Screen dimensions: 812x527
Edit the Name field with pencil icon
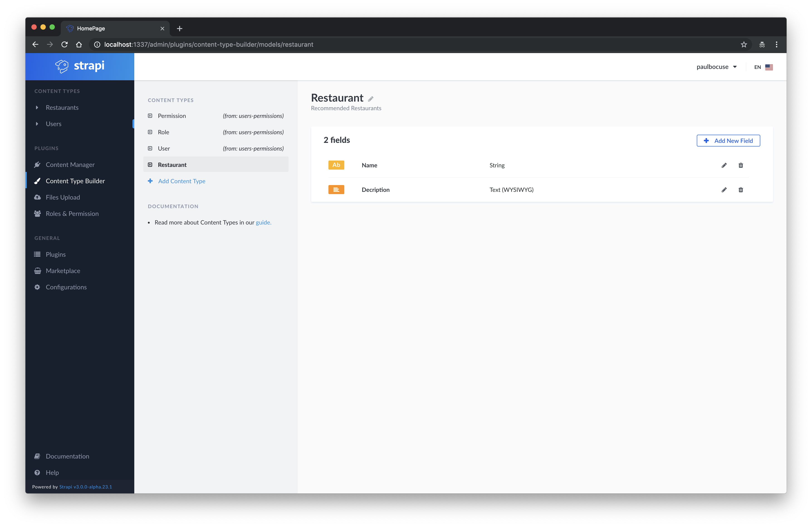coord(724,165)
